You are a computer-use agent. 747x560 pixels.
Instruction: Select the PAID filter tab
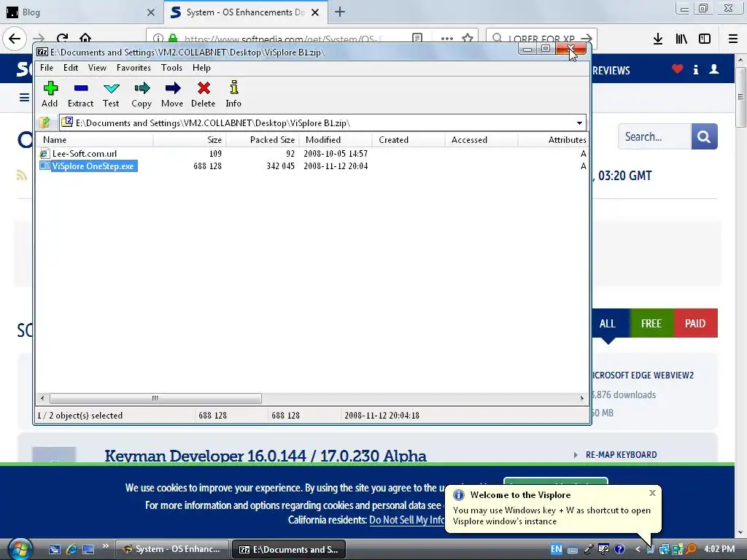click(x=695, y=323)
